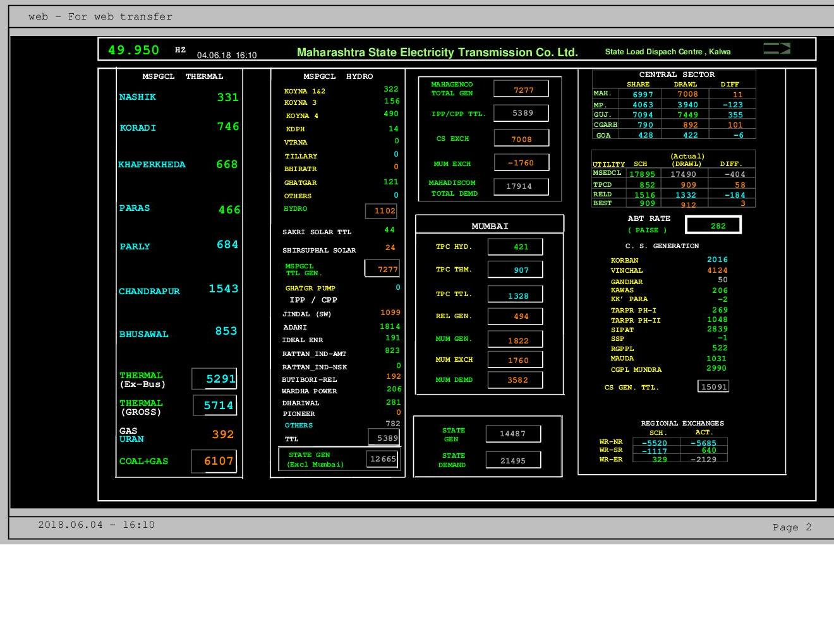Click ADANI generation value 1814
This screenshot has height=644, width=834.
click(390, 326)
